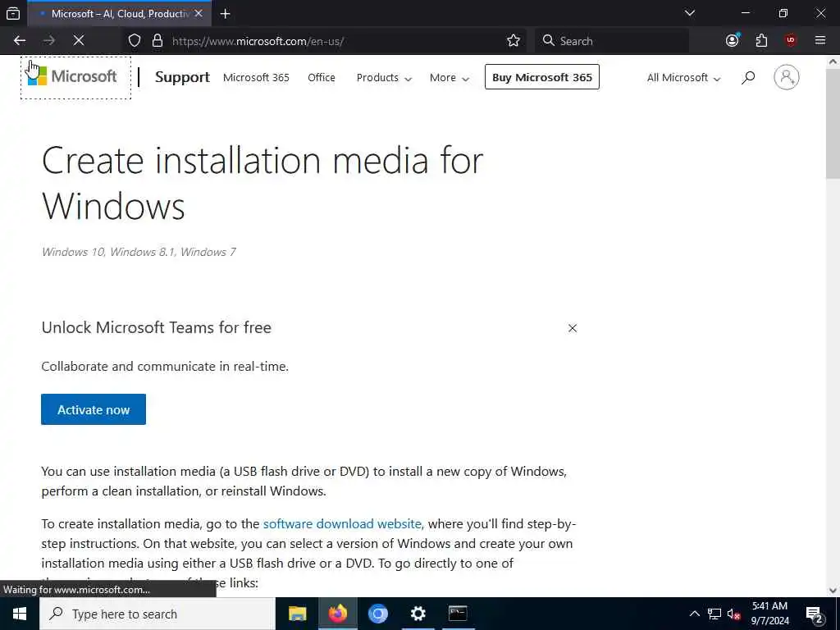Open File Explorer from the taskbar
Screen dimensions: 840x630
click(297, 614)
